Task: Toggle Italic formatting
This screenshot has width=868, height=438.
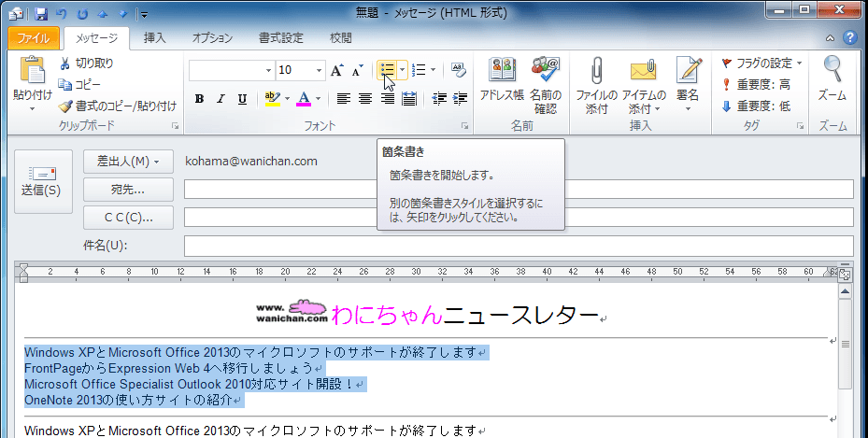Action: [221, 99]
